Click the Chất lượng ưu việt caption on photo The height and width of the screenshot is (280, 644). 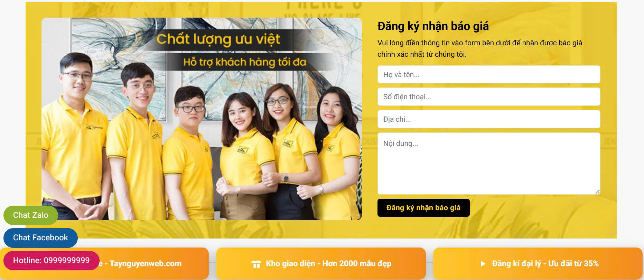pos(218,39)
